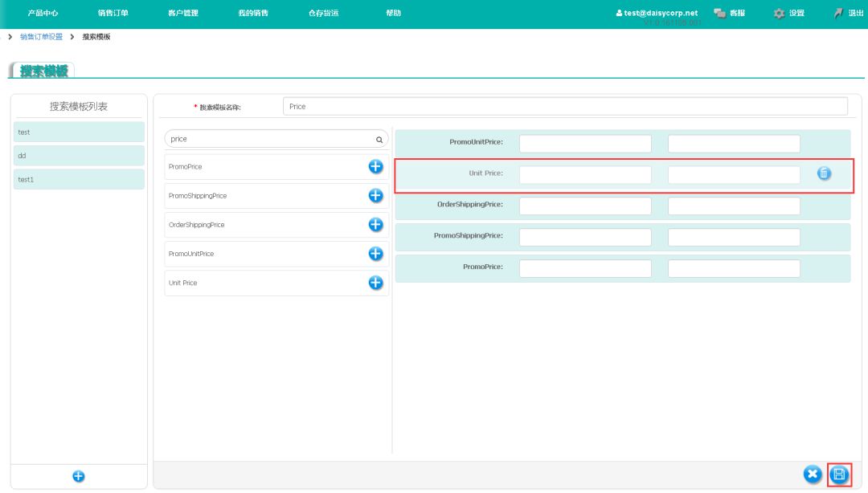868x493 pixels.
Task: Cancel editing with the blue X icon
Action: (x=812, y=474)
